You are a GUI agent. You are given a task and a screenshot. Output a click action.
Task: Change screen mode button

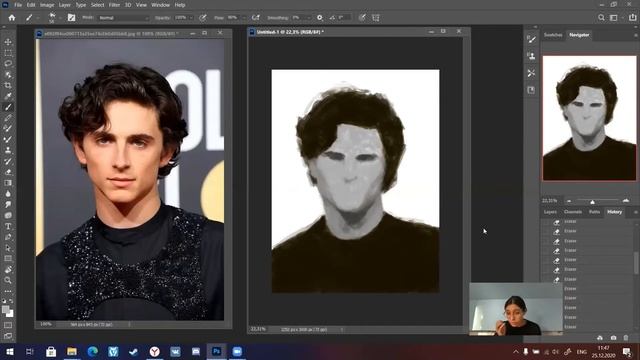[8, 336]
